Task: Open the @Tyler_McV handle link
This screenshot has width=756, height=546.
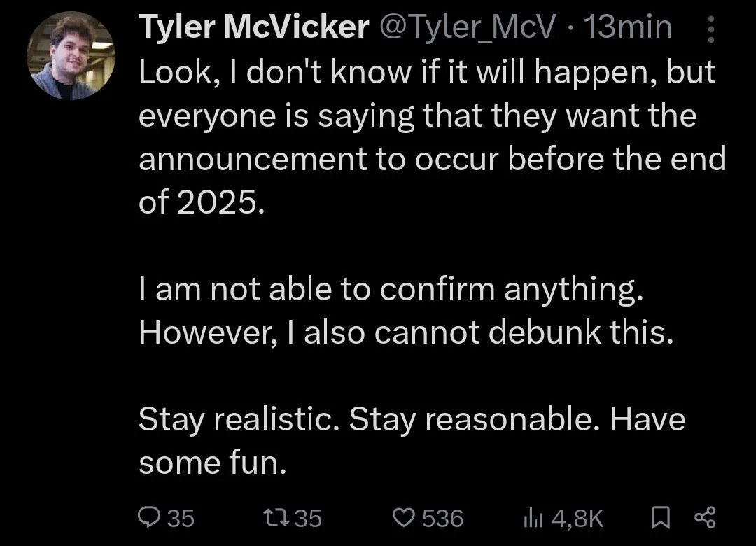Action: pyautogui.click(x=468, y=28)
